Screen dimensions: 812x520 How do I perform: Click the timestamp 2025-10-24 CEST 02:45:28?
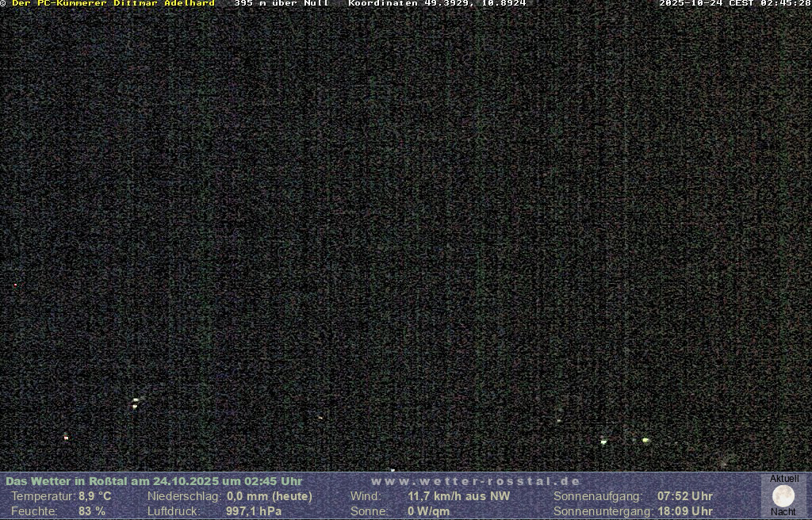734,4
